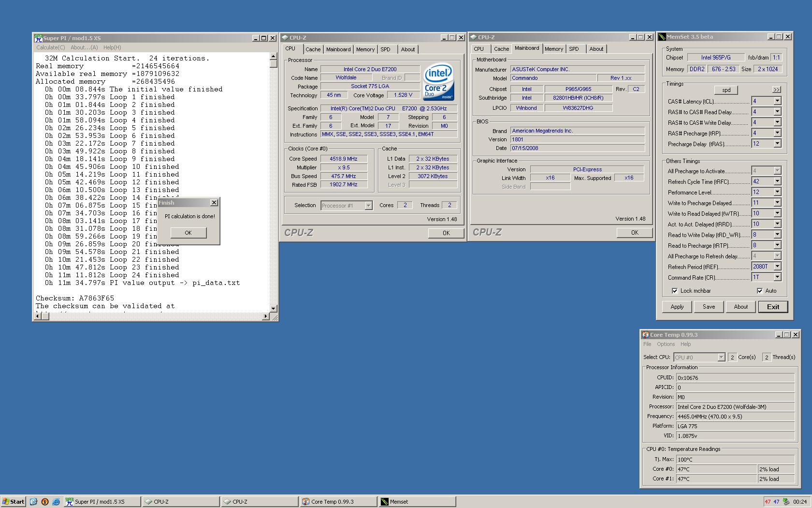Click the Exit button in MemSet
Viewport: 812px width, 508px height.
[773, 307]
